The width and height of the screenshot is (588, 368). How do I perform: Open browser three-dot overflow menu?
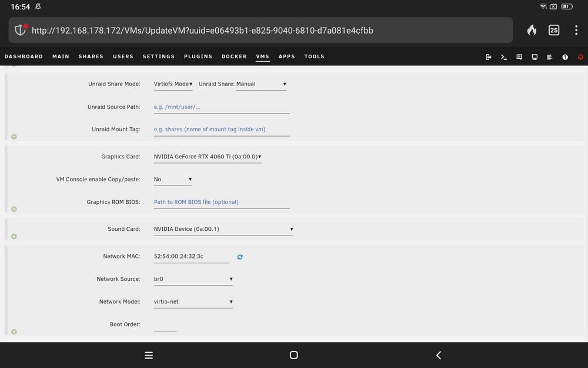click(x=576, y=30)
